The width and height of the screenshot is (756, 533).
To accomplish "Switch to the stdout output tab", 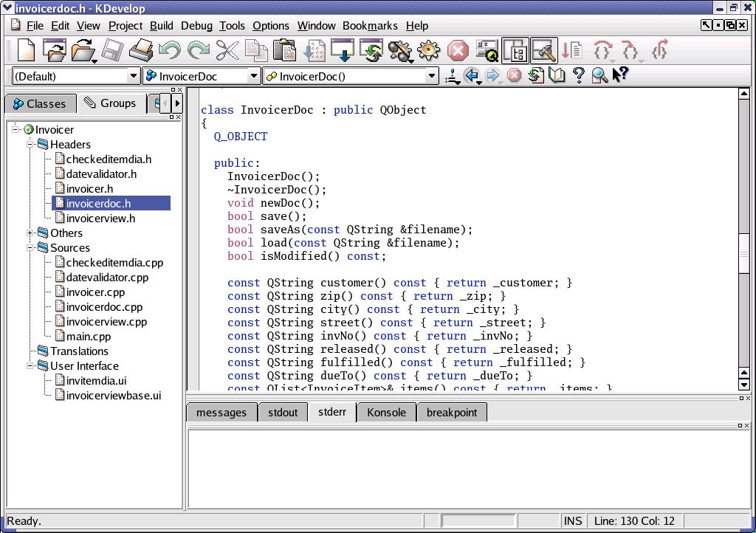I will click(283, 413).
